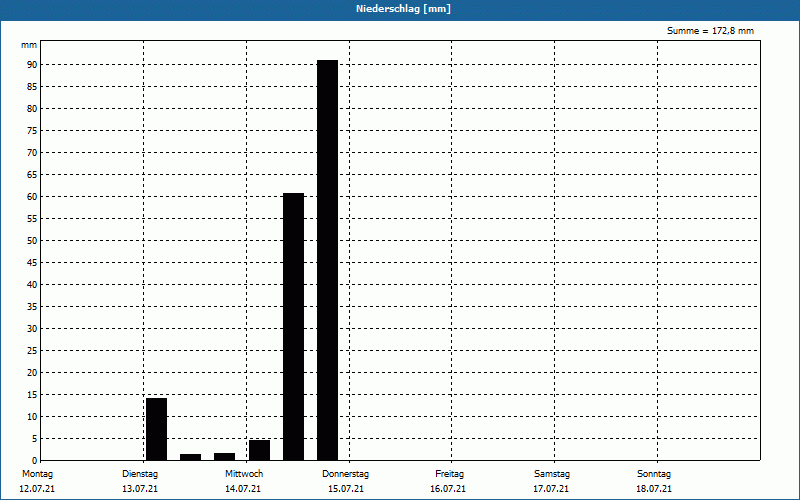
Task: Click the 'Mittwoch' axis label
Action: click(244, 474)
